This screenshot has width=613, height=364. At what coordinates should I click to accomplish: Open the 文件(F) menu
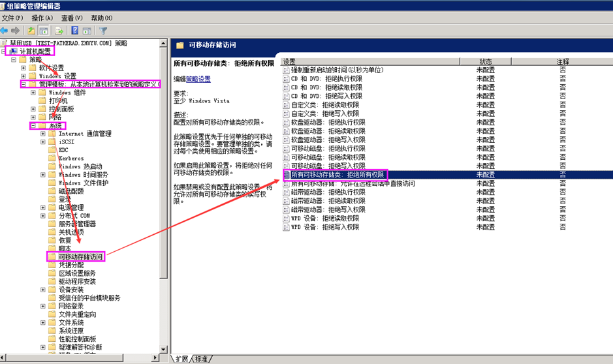(x=12, y=18)
